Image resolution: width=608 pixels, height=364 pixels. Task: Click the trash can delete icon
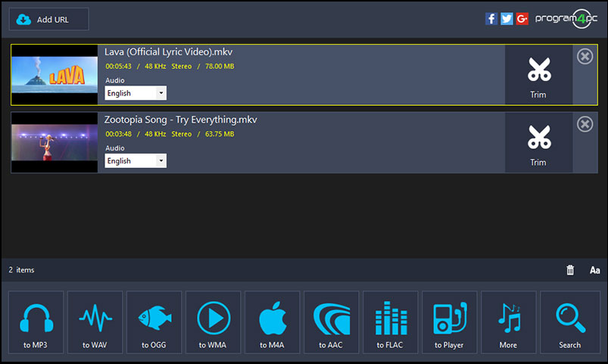pos(570,270)
